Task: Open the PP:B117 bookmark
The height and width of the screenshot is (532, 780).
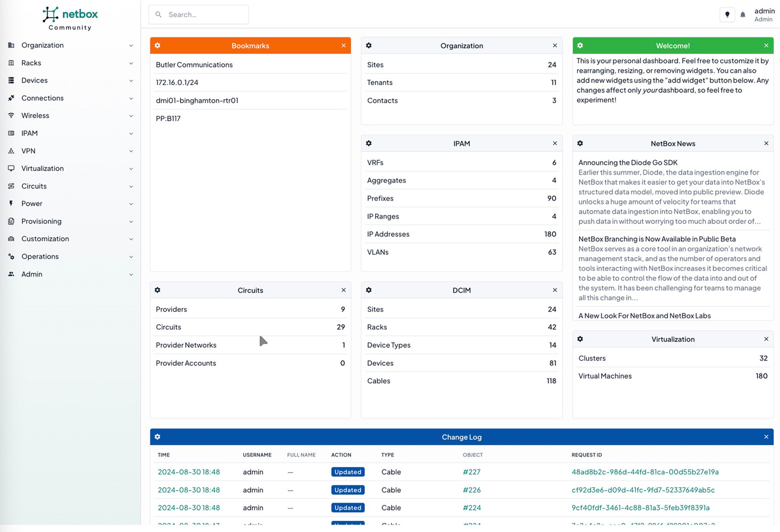Action: click(168, 118)
